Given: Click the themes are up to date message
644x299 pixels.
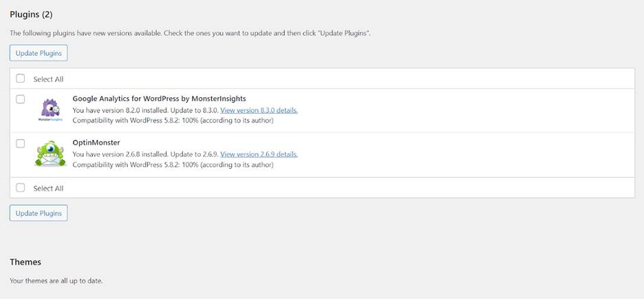Looking at the screenshot, I should point(56,281).
